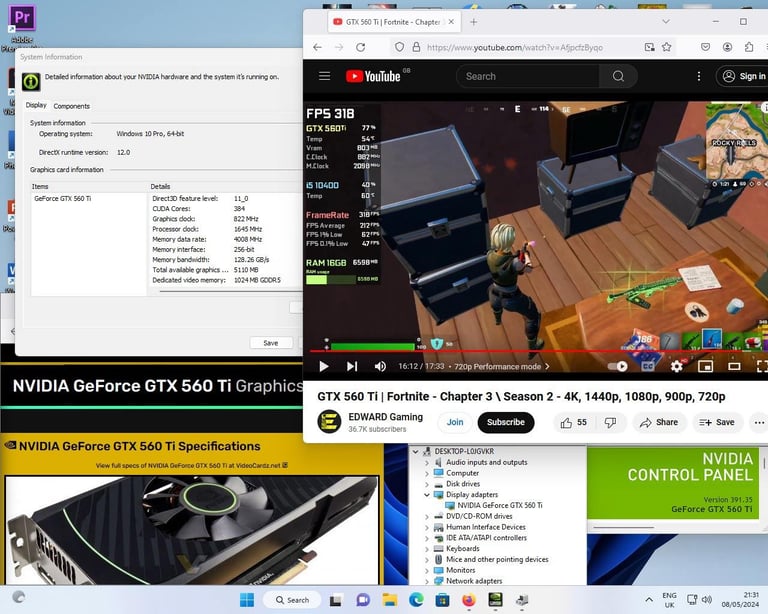Screen dimensions: 768x614
Task: Open the tracking protection shield icon
Action: 400,47
